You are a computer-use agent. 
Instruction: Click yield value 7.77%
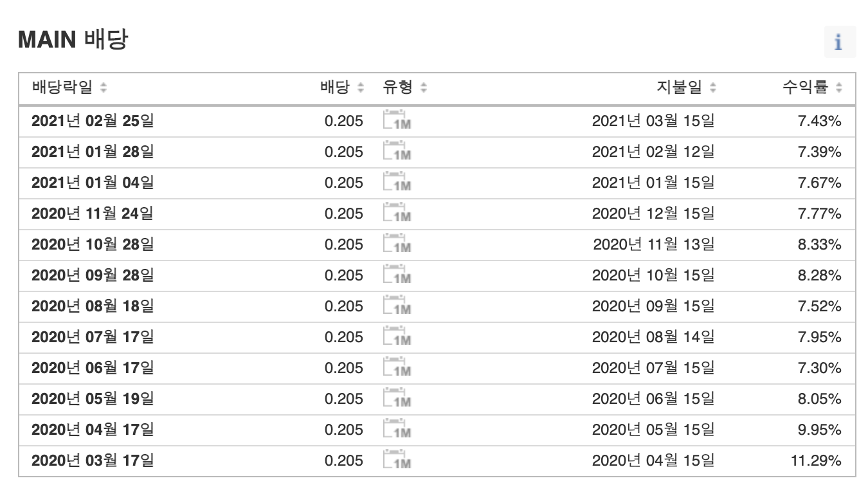click(x=819, y=214)
